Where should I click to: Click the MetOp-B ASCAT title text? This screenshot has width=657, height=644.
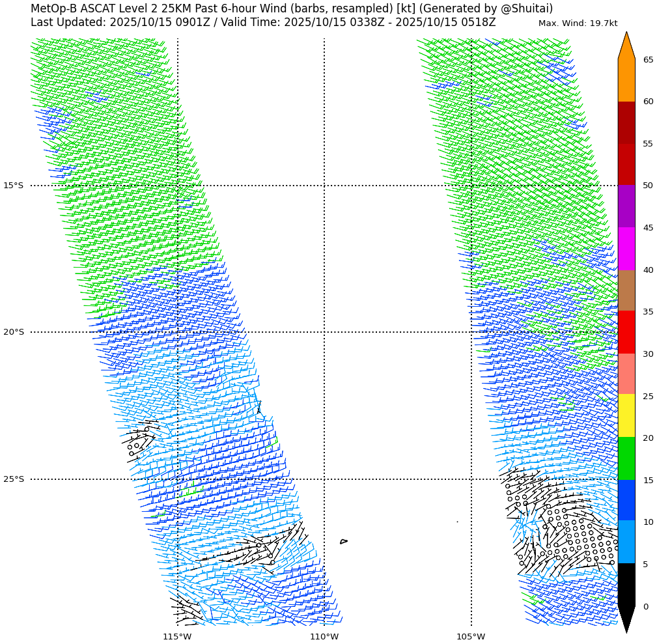point(291,8)
